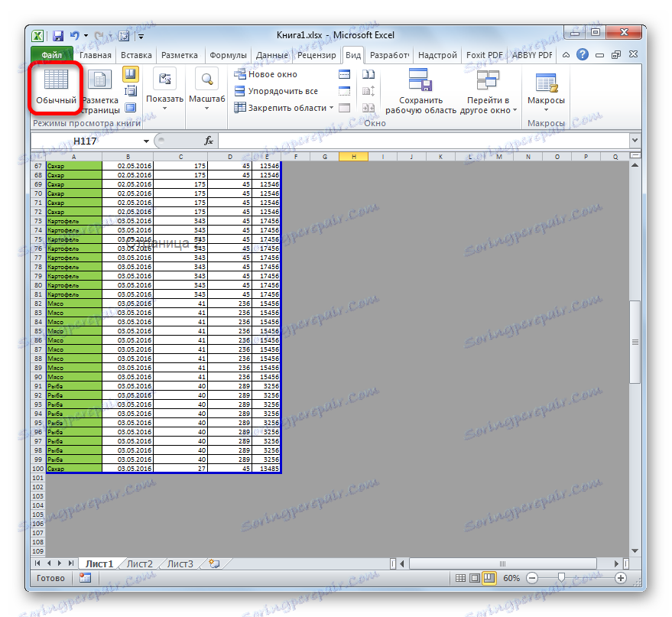Click the insert new worksheet tab icon
The image size is (672, 617).
point(213,563)
